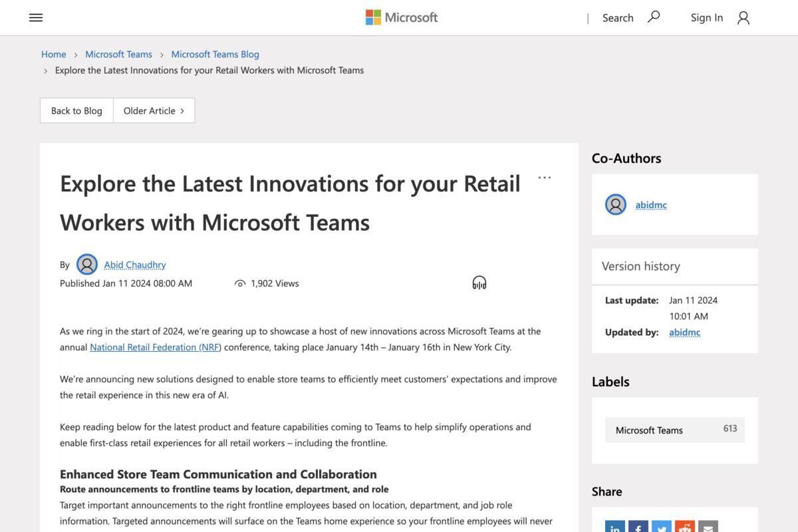The width and height of the screenshot is (798, 532).
Task: Click the Search text in header
Action: click(x=618, y=17)
